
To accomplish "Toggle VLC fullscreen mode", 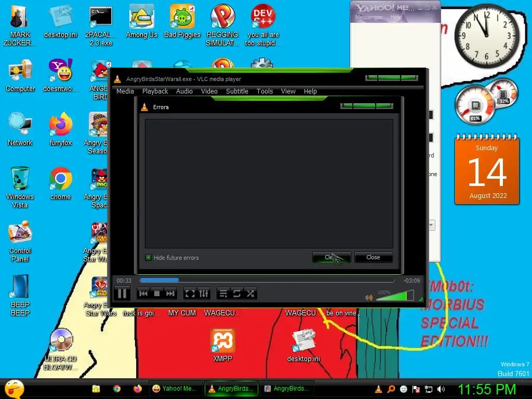I will (190, 294).
